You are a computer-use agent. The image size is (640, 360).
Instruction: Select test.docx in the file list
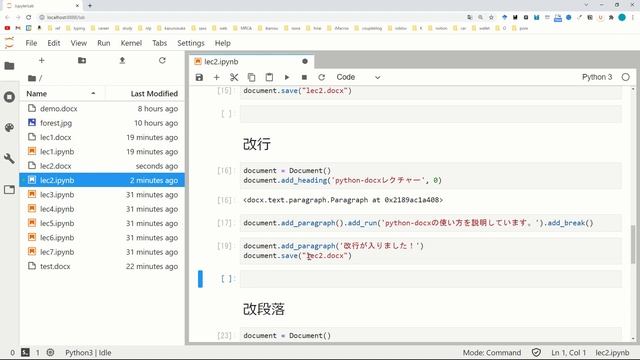click(x=102, y=266)
